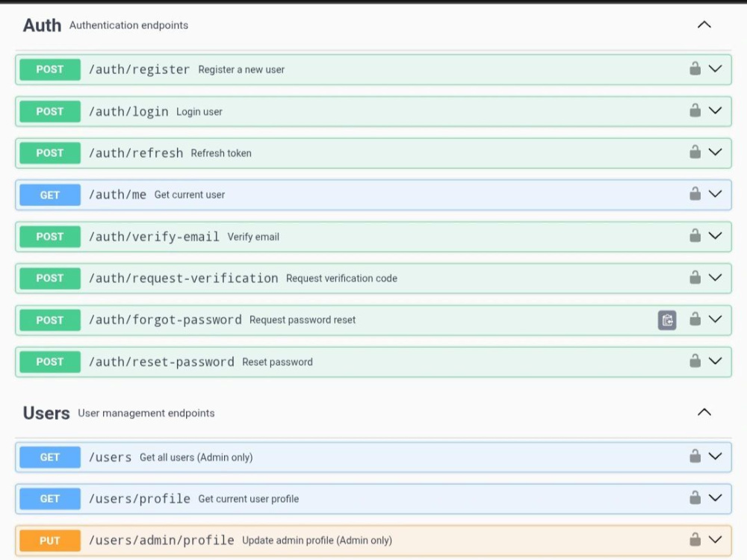Expand the /auth/reset-password endpoint arrow
This screenshot has width=747, height=560.
pyautogui.click(x=715, y=361)
